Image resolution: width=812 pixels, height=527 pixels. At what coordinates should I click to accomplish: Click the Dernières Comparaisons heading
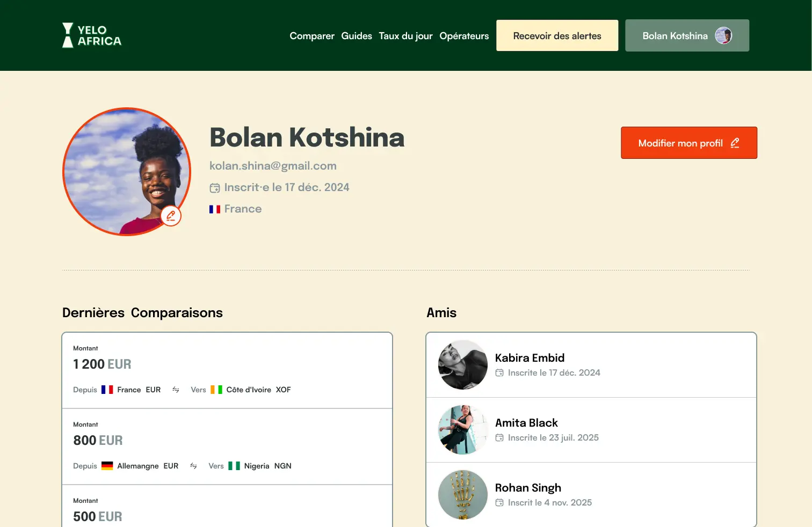(x=142, y=313)
